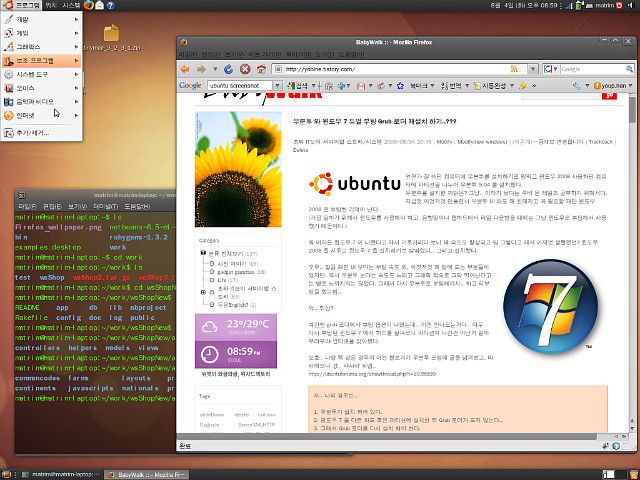Open the mail icon in the top panel
This screenshot has width=640, height=480.
click(x=99, y=5)
